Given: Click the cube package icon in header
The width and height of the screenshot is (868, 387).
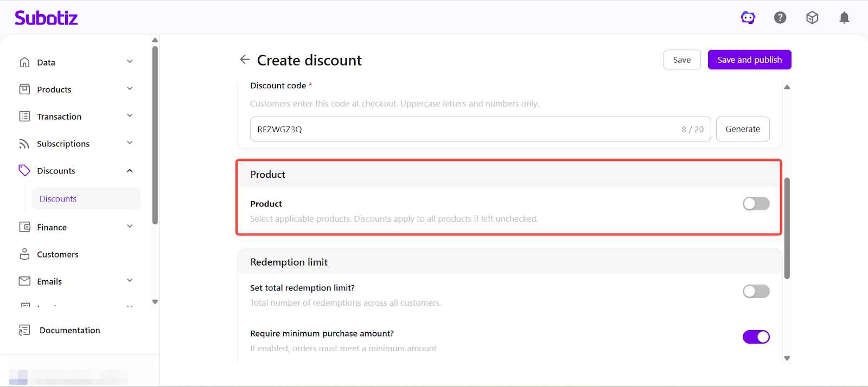Looking at the screenshot, I should [812, 18].
